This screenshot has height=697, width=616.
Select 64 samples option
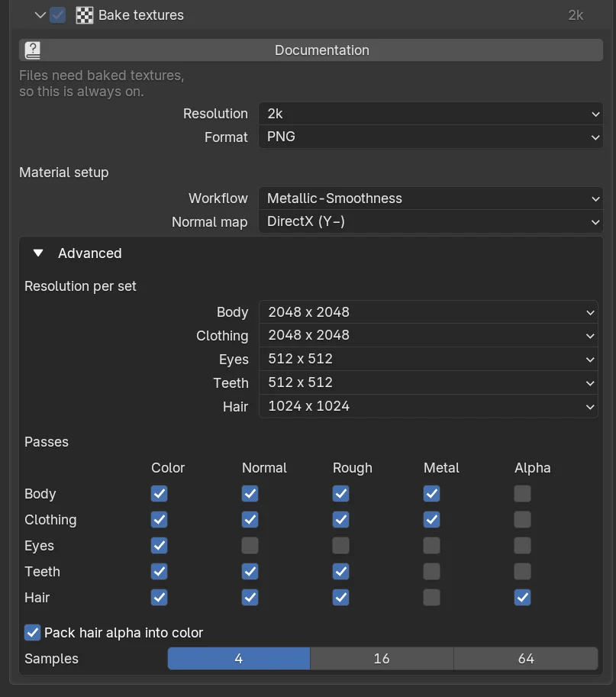point(526,658)
